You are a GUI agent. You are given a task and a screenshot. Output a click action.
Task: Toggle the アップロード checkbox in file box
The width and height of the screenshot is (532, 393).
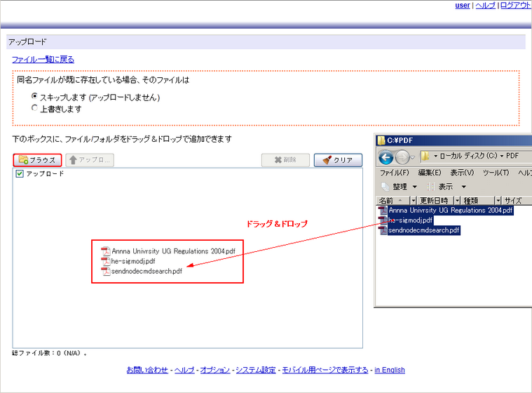(20, 173)
